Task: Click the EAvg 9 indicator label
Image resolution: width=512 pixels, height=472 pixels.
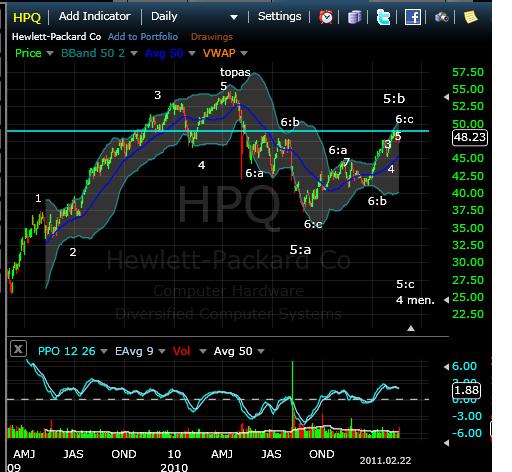Action: point(134,351)
